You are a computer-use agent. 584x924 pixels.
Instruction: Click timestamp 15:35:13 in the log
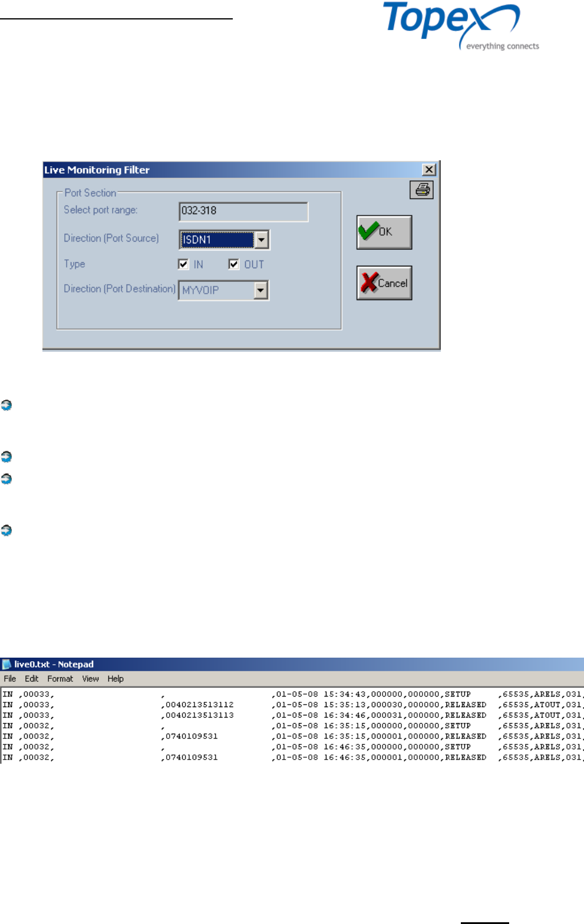[x=344, y=705]
